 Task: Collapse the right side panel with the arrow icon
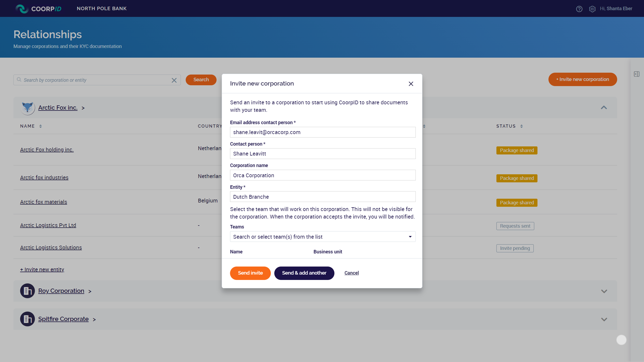coord(636,74)
